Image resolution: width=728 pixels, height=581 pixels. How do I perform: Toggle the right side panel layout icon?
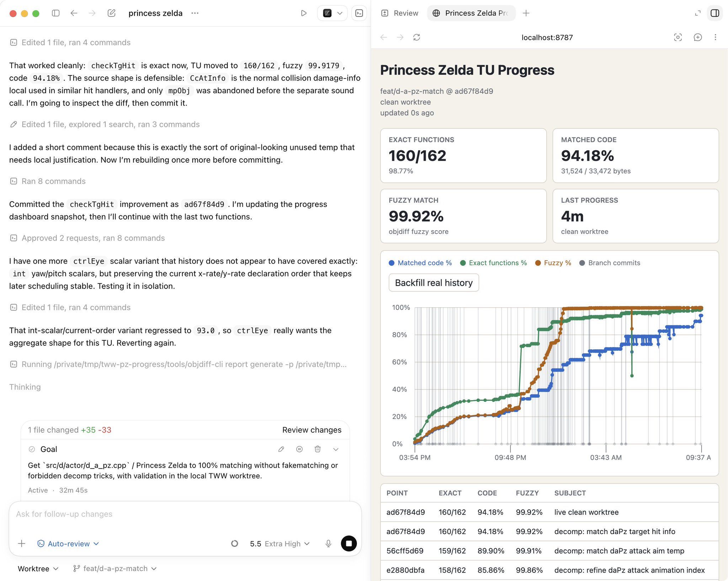tap(714, 13)
